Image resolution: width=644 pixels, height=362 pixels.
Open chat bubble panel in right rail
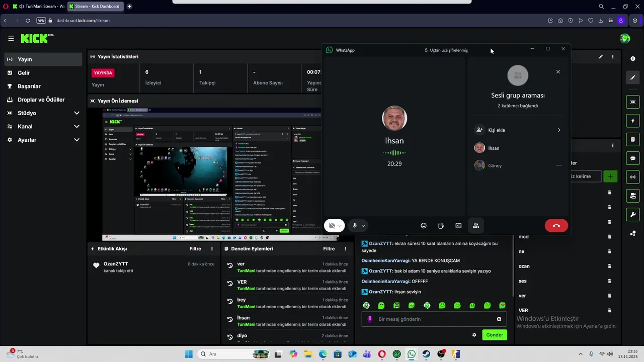point(633,158)
